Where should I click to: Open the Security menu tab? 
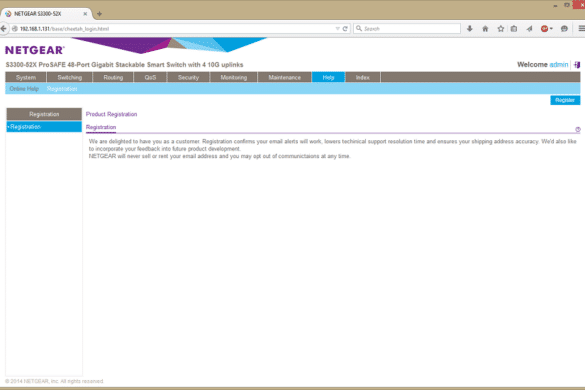pyautogui.click(x=188, y=77)
